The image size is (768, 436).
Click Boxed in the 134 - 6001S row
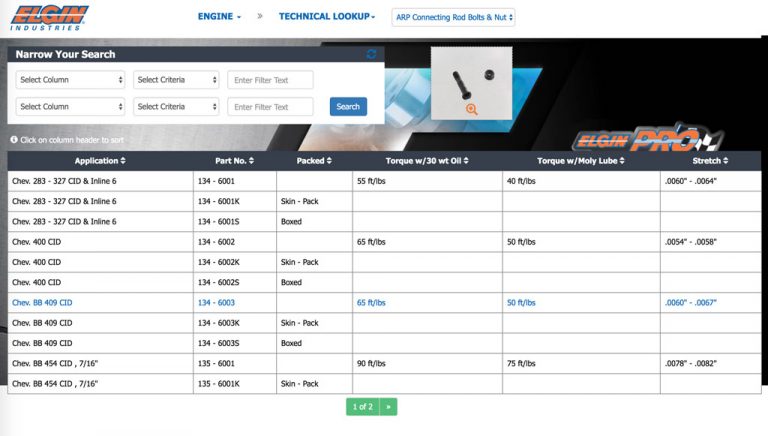pos(291,221)
